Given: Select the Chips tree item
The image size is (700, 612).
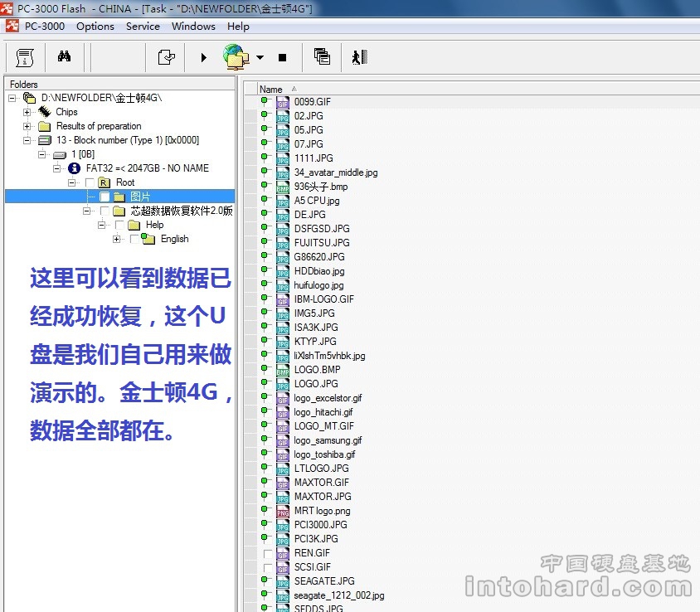Looking at the screenshot, I should point(66,112).
